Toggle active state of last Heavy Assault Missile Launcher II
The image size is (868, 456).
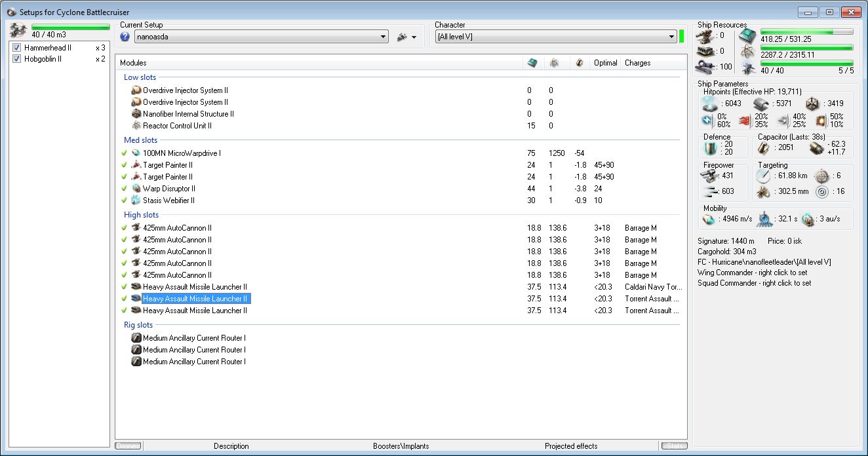tap(125, 311)
